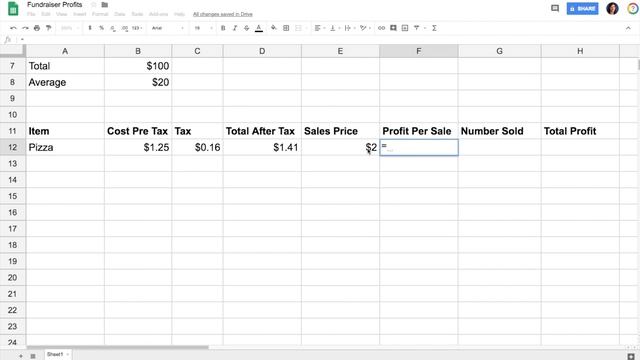
Task: Open the Google Sheets home icon
Action: tap(13, 9)
